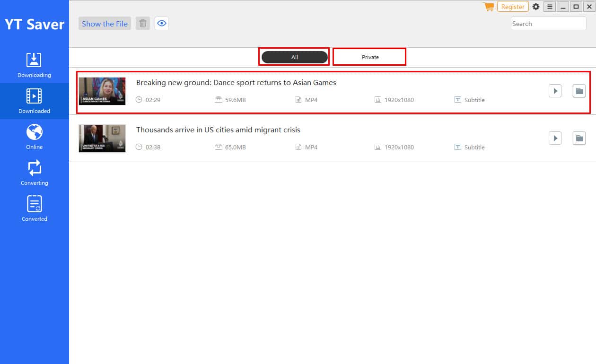The width and height of the screenshot is (596, 364).
Task: Click the 02:38 duration text
Action: point(153,147)
